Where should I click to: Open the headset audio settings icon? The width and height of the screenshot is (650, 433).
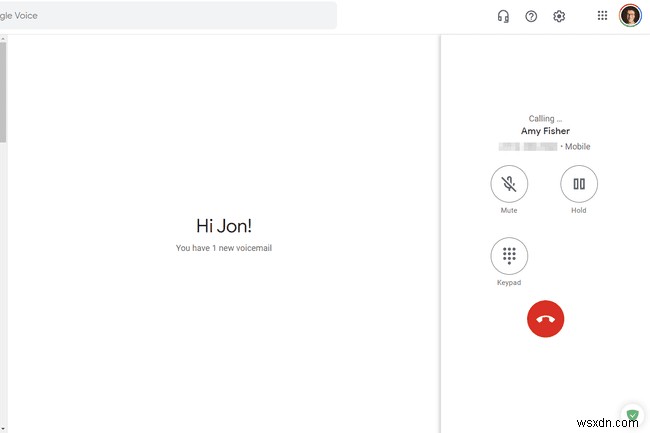pyautogui.click(x=503, y=16)
